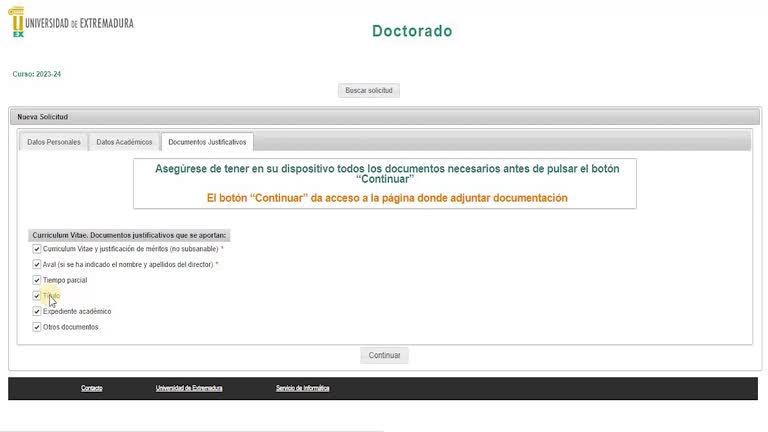768x432 pixels.
Task: Click the Doctorado page title
Action: (x=412, y=31)
